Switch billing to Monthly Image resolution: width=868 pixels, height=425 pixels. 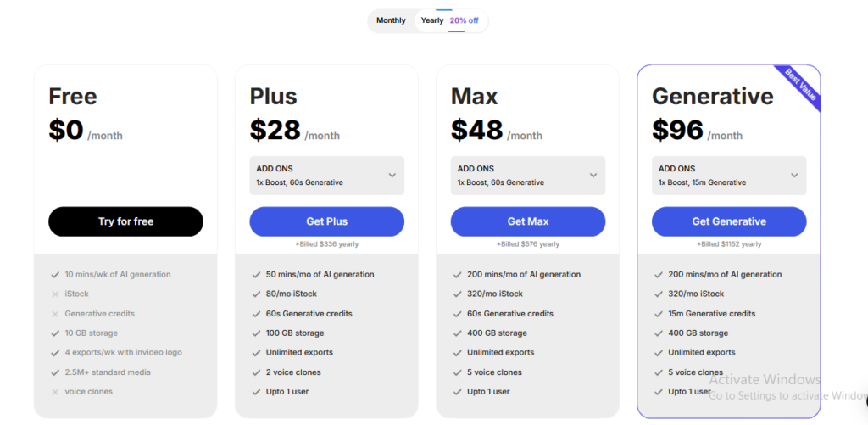pos(391,20)
